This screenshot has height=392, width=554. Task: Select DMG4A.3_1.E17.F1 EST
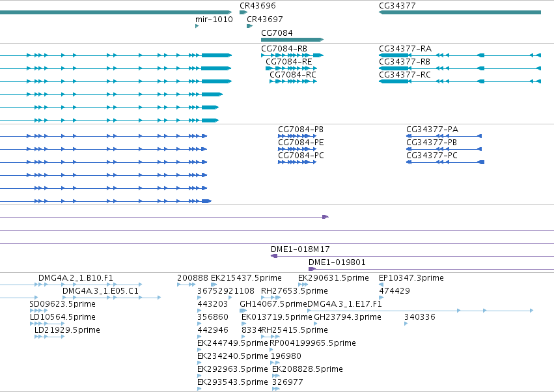[x=345, y=304]
